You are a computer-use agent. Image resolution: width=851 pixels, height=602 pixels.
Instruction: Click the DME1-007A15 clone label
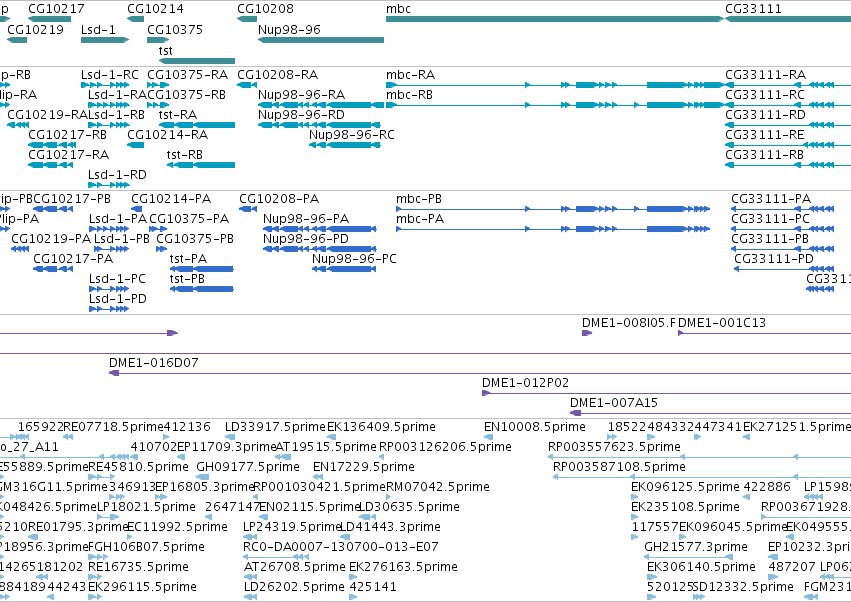click(613, 403)
